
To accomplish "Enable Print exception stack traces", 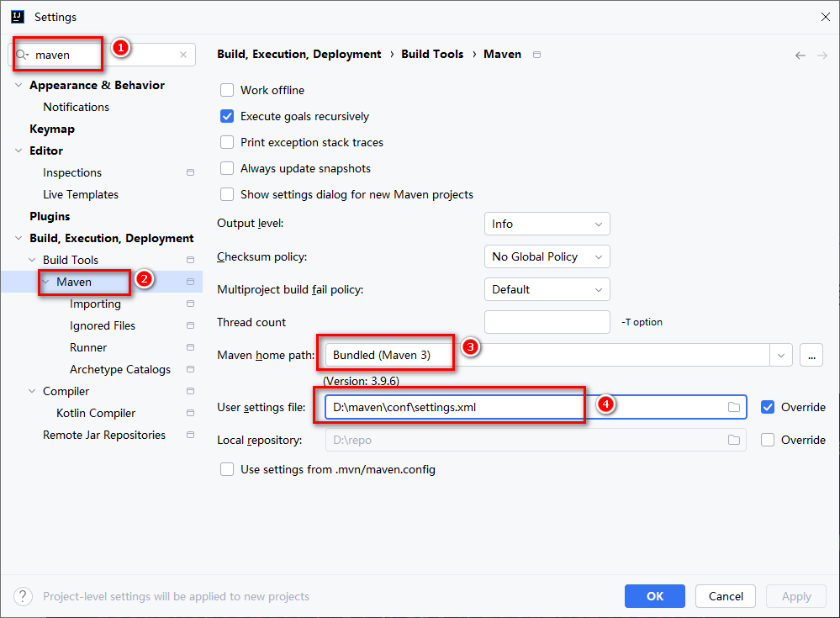I will pyautogui.click(x=227, y=142).
